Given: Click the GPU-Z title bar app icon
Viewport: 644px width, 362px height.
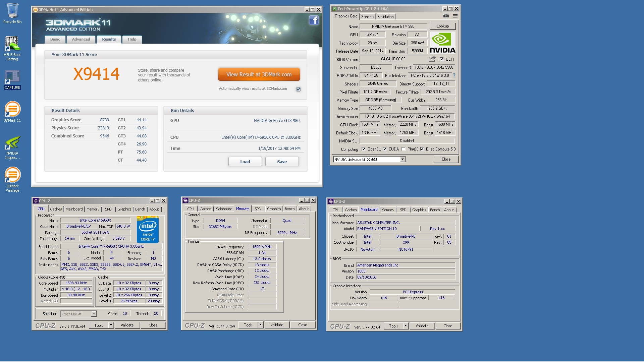Looking at the screenshot, I should point(334,9).
